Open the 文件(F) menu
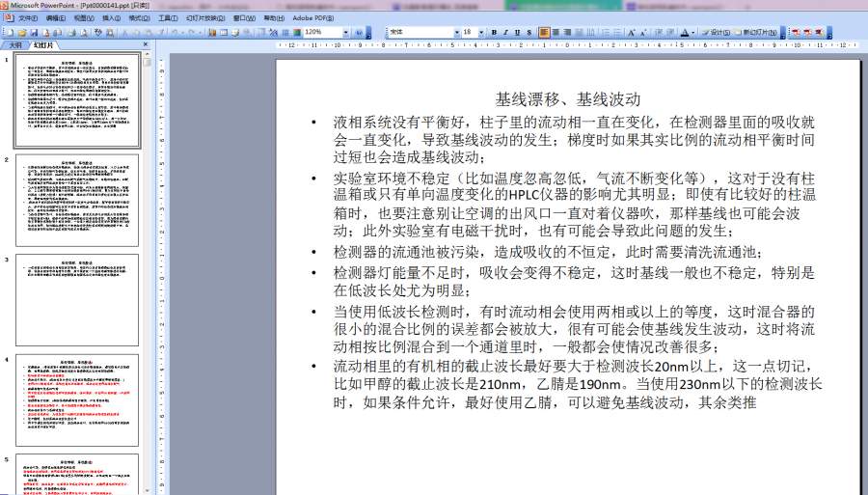The height and width of the screenshot is (495, 868). (28, 18)
